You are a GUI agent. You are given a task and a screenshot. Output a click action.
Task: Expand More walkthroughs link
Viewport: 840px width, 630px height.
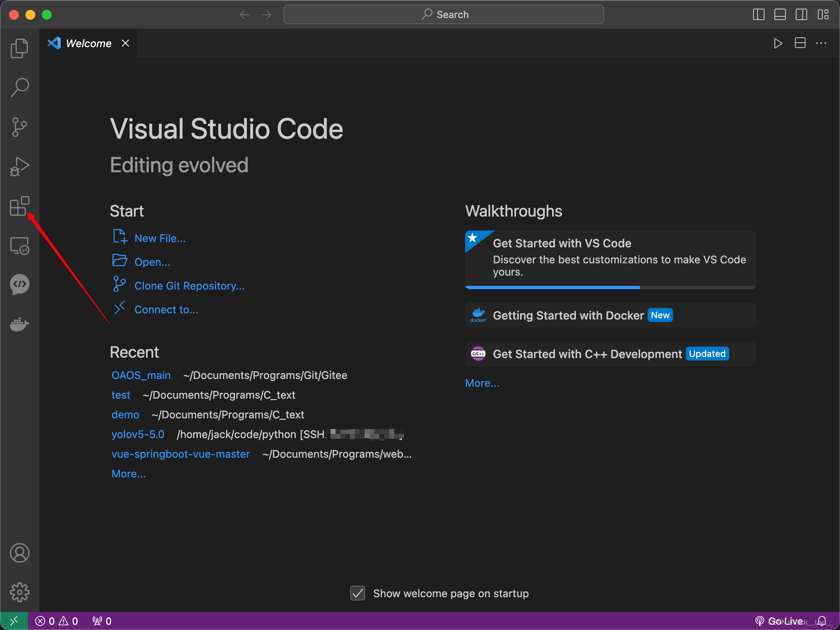(x=482, y=383)
